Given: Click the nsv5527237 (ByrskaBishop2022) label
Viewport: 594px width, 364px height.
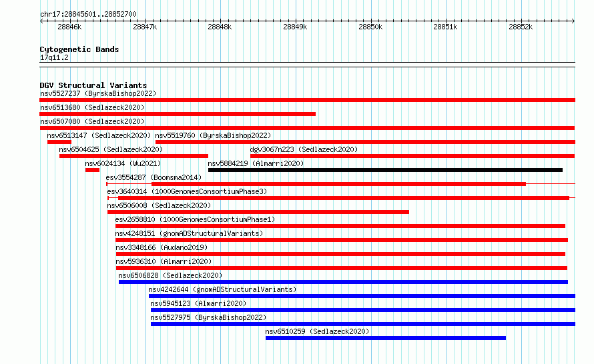Looking at the screenshot, I should click(x=98, y=93).
